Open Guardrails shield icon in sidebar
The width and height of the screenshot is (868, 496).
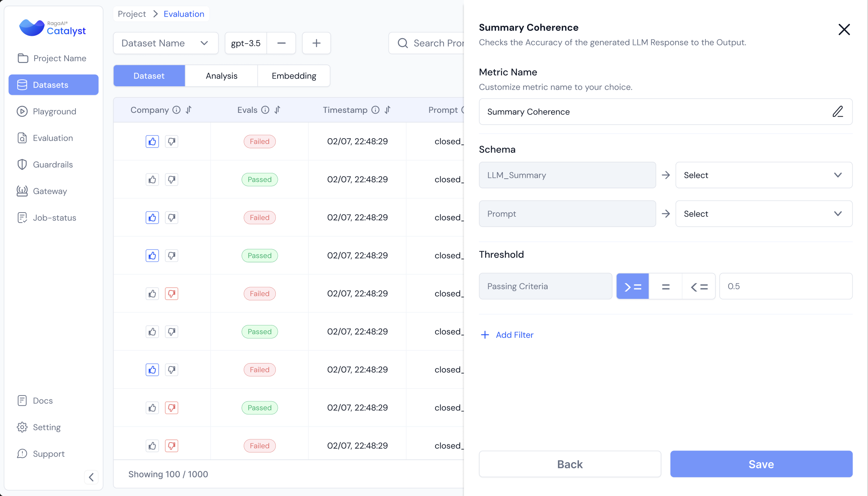[x=22, y=164]
